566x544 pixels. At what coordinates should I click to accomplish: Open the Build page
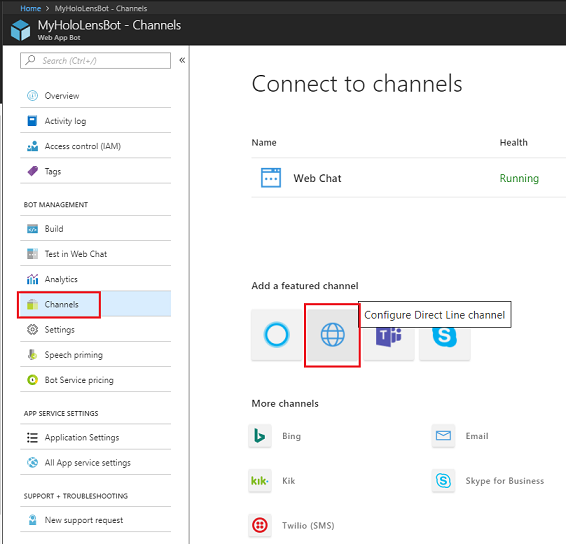[x=95, y=229]
